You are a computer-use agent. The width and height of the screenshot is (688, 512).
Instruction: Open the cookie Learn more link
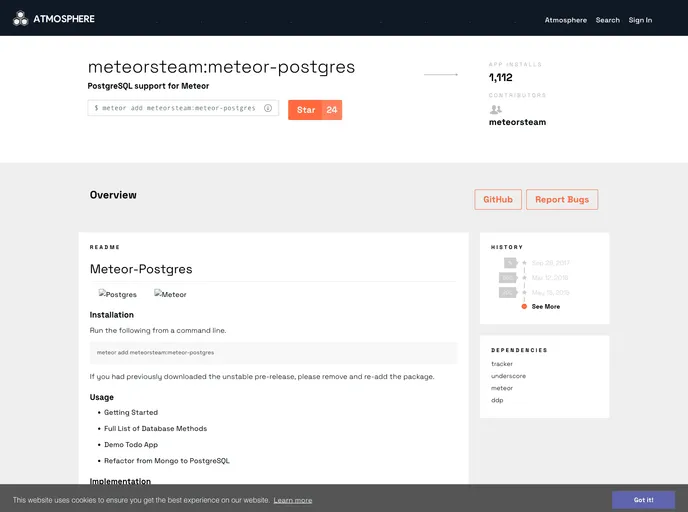[x=293, y=500]
